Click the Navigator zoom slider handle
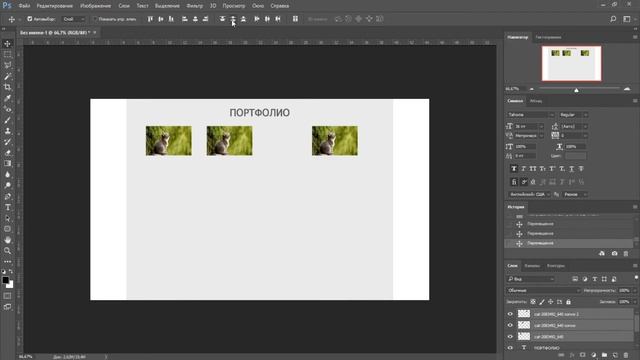This screenshot has height=360, width=640. 576,90
